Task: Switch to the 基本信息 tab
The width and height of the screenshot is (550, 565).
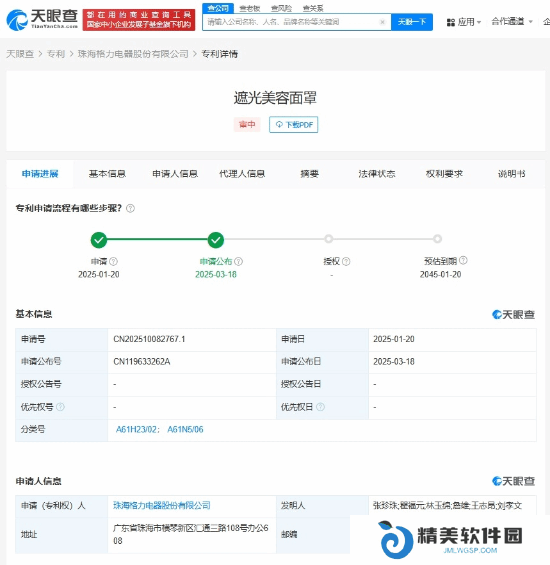Action: click(x=107, y=174)
